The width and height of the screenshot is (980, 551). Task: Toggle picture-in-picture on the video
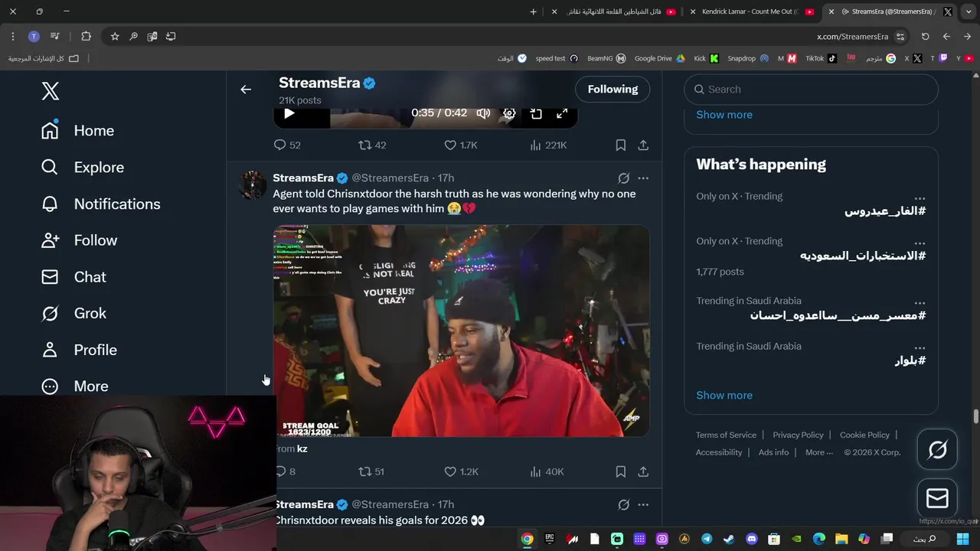(x=536, y=113)
